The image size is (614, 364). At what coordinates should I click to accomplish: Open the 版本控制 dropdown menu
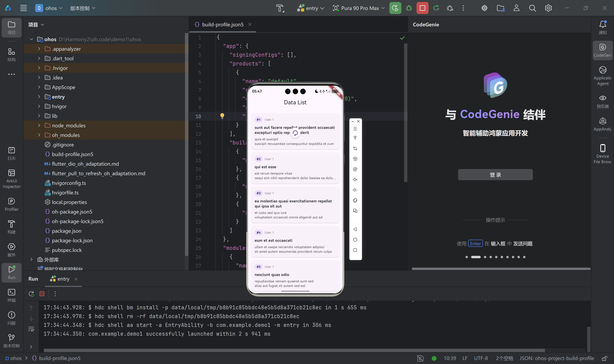(83, 8)
